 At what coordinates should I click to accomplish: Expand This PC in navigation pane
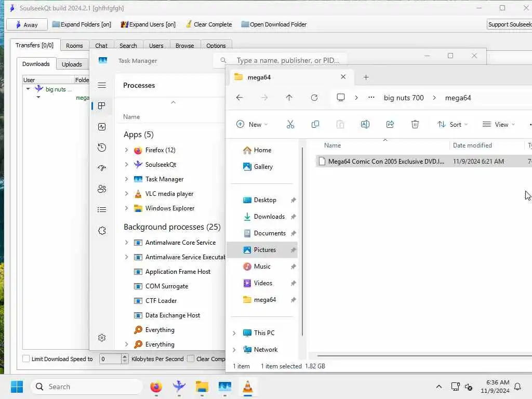[x=234, y=333]
